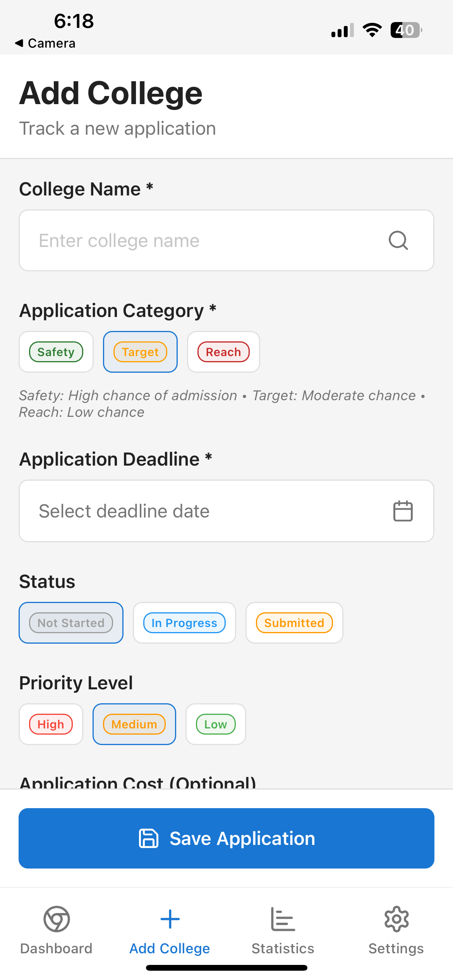Open the Select deadline date picker

pos(226,511)
